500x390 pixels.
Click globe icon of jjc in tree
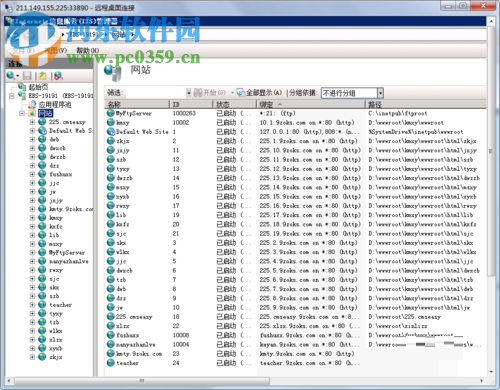42,183
